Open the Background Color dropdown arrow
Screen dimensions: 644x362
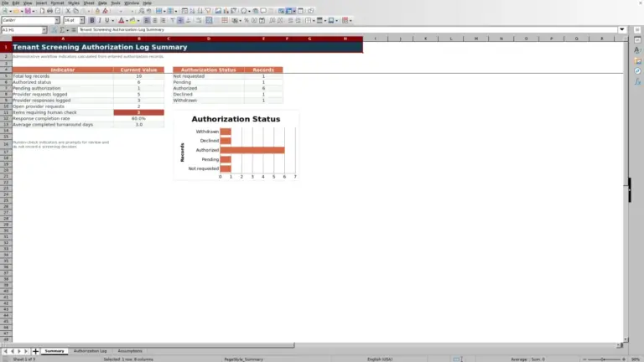pyautogui.click(x=138, y=20)
